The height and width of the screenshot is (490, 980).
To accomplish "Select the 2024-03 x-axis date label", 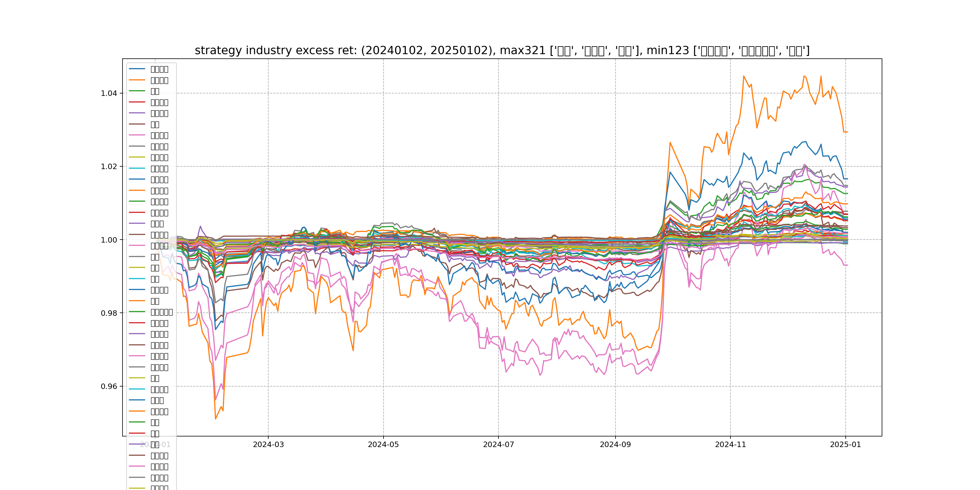I will coord(268,444).
